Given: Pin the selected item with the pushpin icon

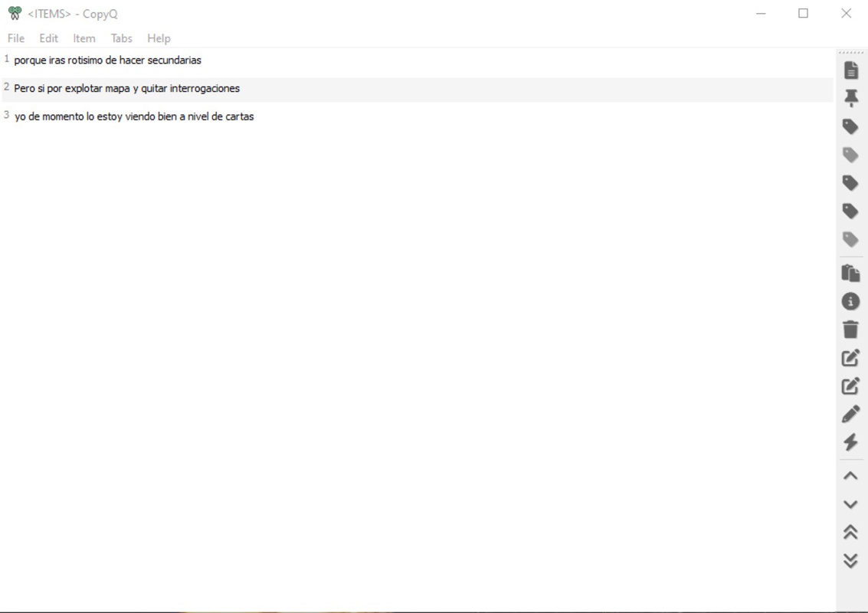Looking at the screenshot, I should 851,98.
